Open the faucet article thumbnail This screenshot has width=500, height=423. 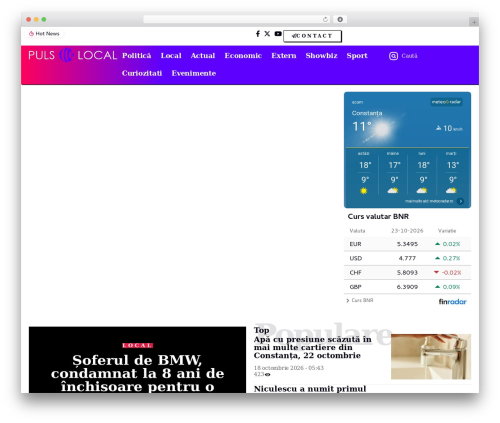click(x=431, y=357)
